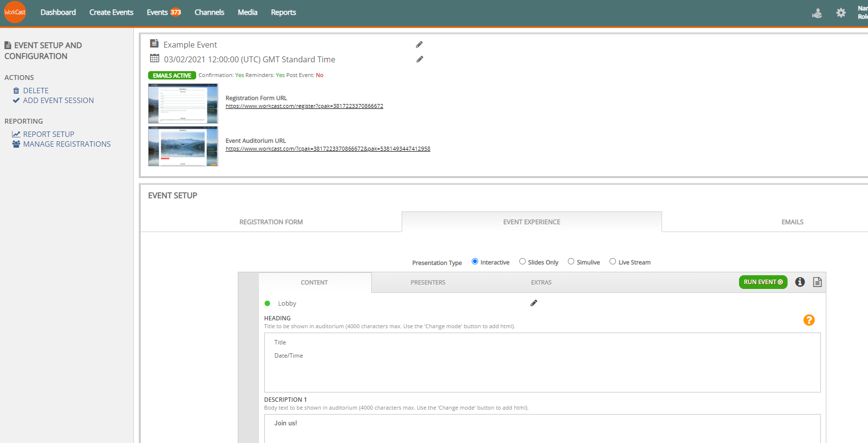Click the WorkCast logo icon
Image resolution: width=868 pixels, height=443 pixels.
[x=15, y=12]
